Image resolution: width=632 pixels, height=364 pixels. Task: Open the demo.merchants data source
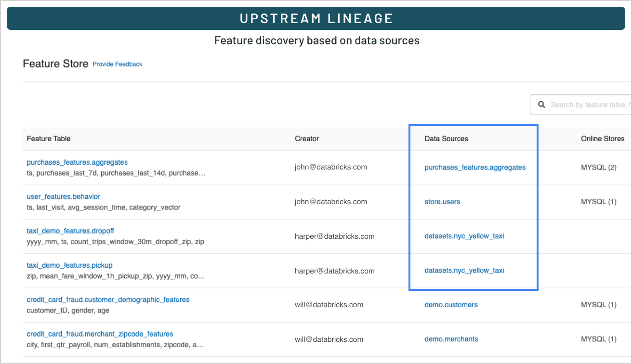[x=451, y=339]
